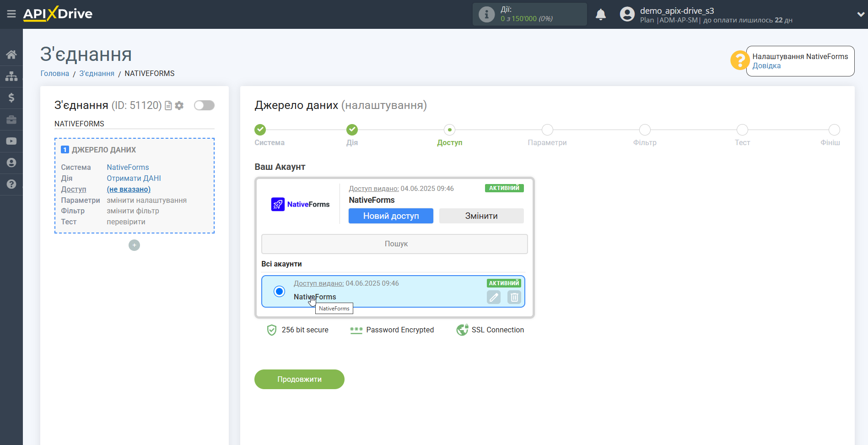Click the user avatar icon
Screen dimensions: 868x445
click(627, 15)
